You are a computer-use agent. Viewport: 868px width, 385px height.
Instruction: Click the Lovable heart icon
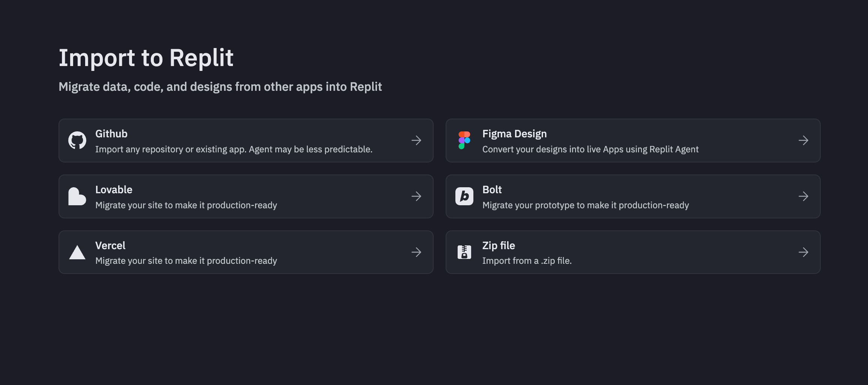[77, 196]
